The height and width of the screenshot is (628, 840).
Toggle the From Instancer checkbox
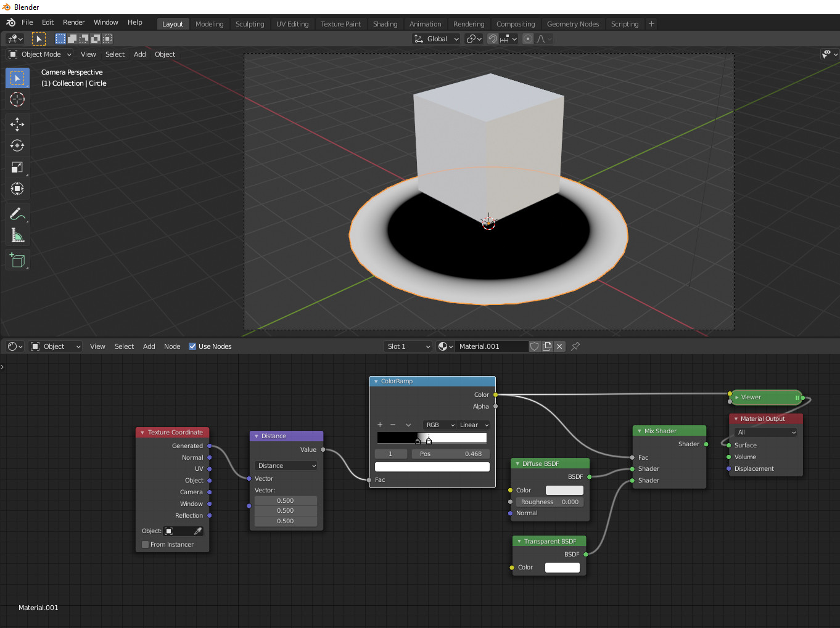click(145, 544)
